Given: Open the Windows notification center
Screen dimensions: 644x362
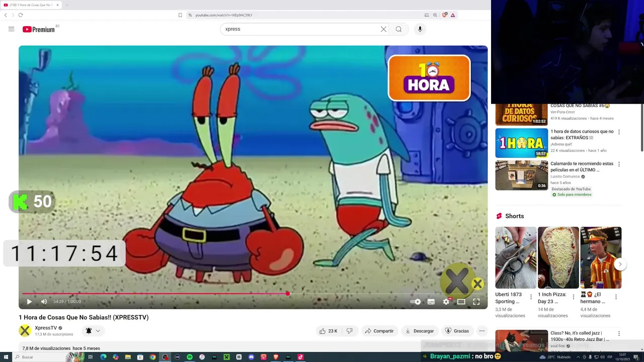Looking at the screenshot, I should pyautogui.click(x=637, y=357).
